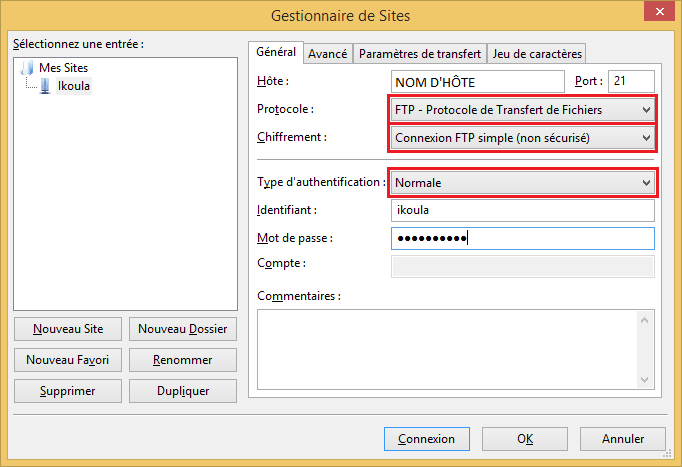
Task: Switch to the Général tab
Action: point(276,52)
